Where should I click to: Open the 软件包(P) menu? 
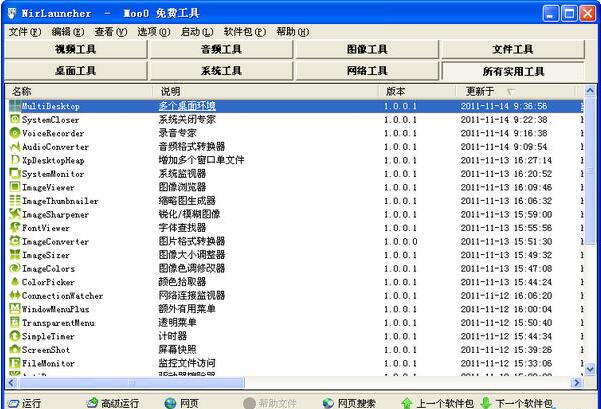click(x=244, y=32)
